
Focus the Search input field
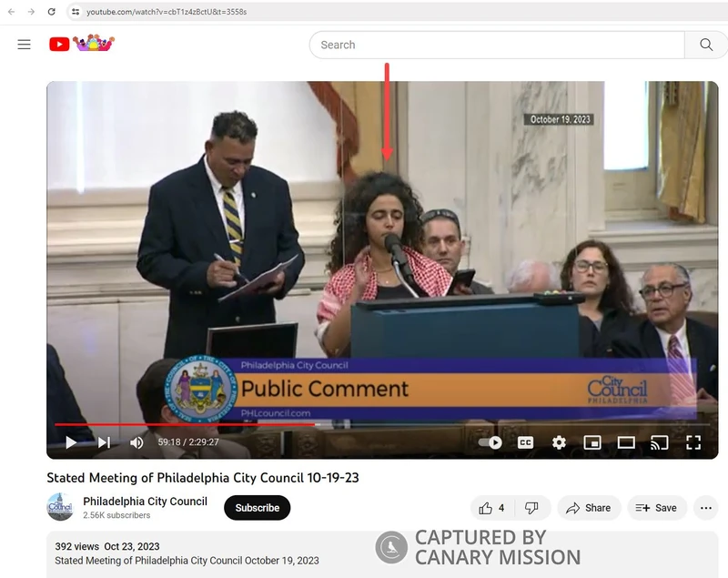496,45
